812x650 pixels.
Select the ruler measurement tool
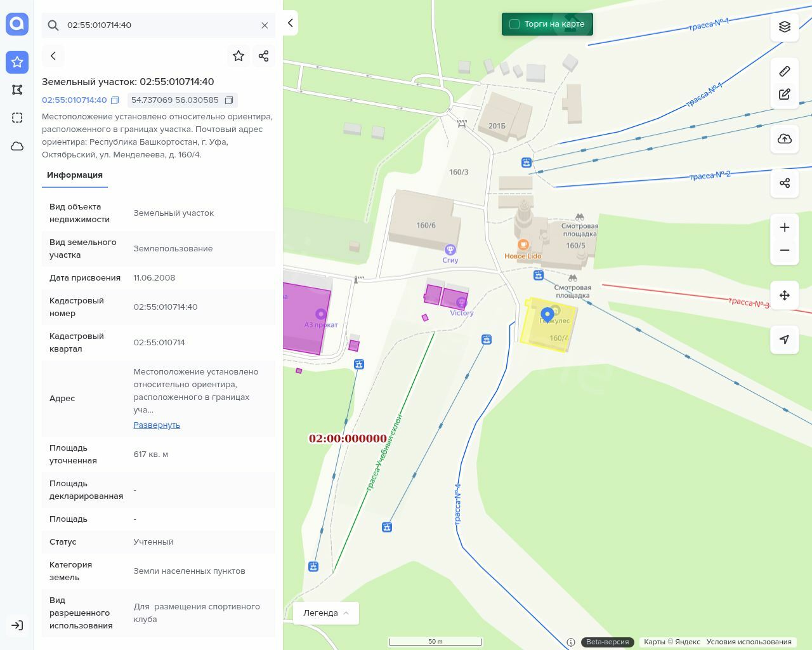point(785,71)
